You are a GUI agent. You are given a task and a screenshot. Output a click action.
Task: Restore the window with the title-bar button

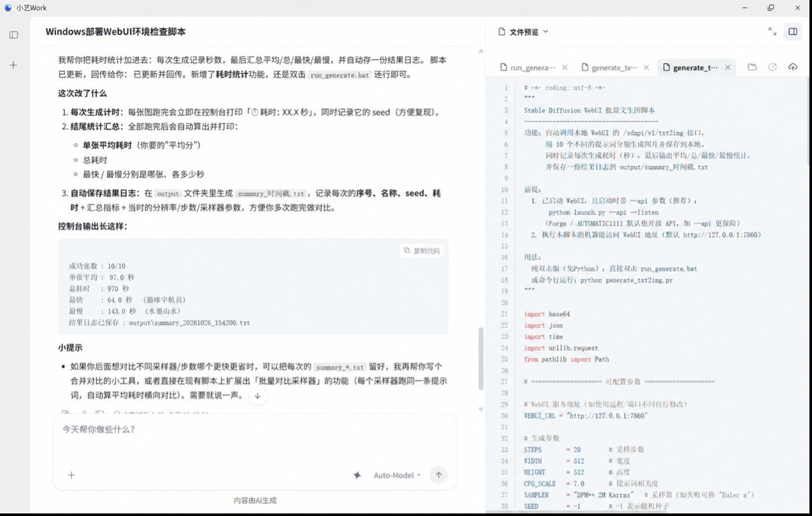[771, 8]
